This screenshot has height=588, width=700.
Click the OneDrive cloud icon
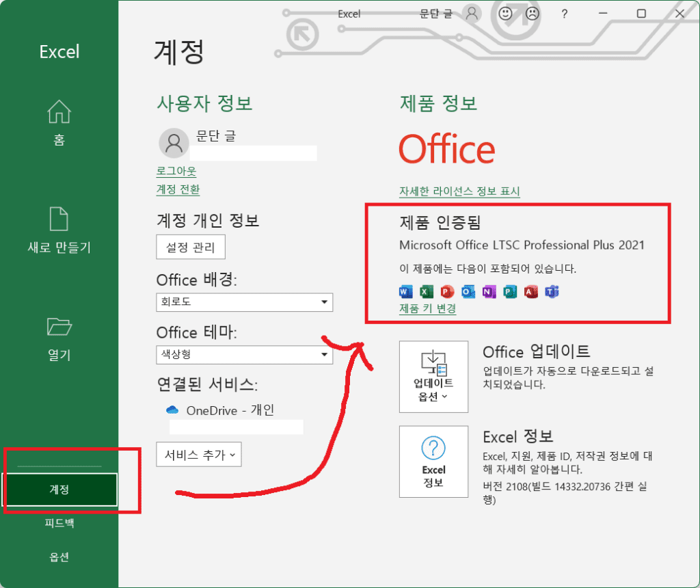[172, 410]
